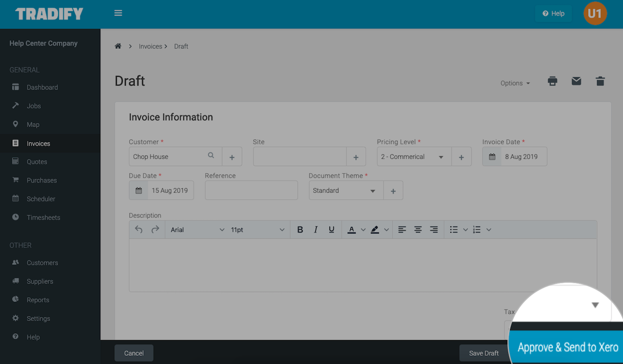Expand bulleted list style arrow
This screenshot has height=364, width=623.
pos(466,230)
